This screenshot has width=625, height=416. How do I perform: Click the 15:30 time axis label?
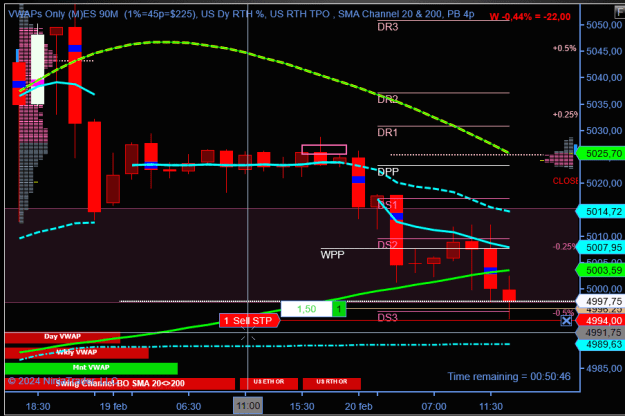point(302,406)
